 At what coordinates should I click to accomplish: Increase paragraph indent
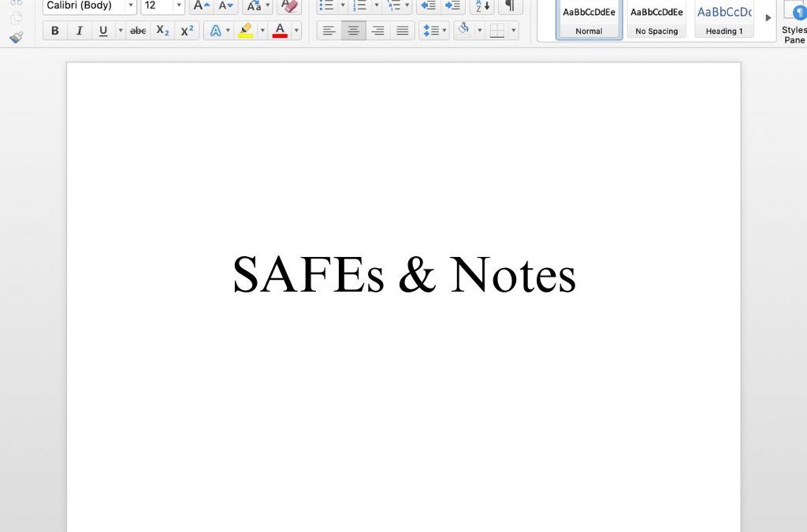click(453, 6)
